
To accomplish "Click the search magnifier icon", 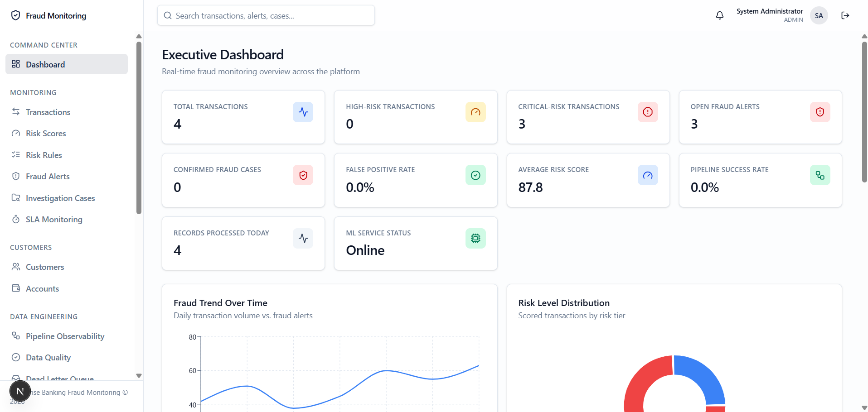I will pos(168,15).
